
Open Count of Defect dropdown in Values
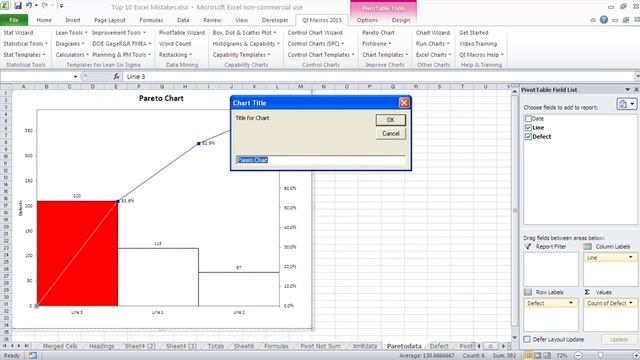631,303
